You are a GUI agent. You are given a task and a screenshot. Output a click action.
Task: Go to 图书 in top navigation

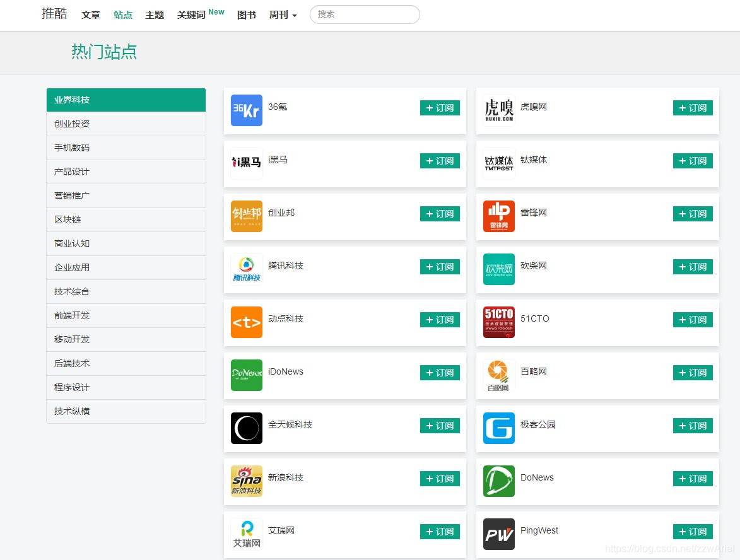point(247,15)
